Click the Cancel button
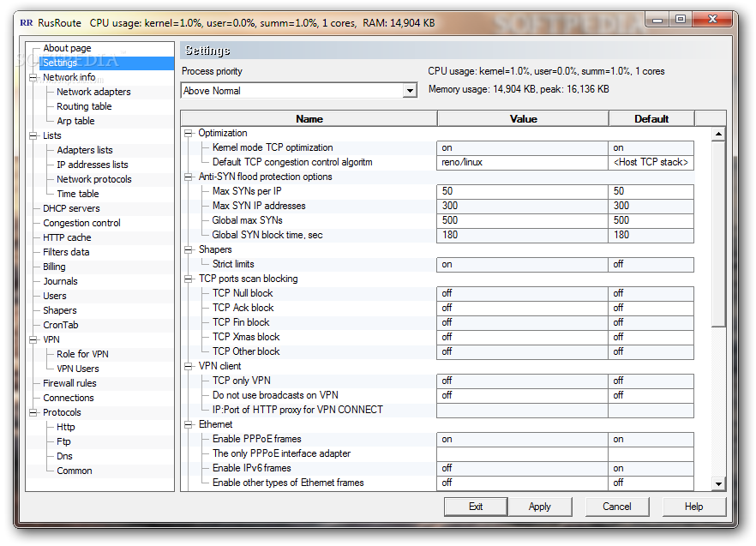 (x=616, y=507)
